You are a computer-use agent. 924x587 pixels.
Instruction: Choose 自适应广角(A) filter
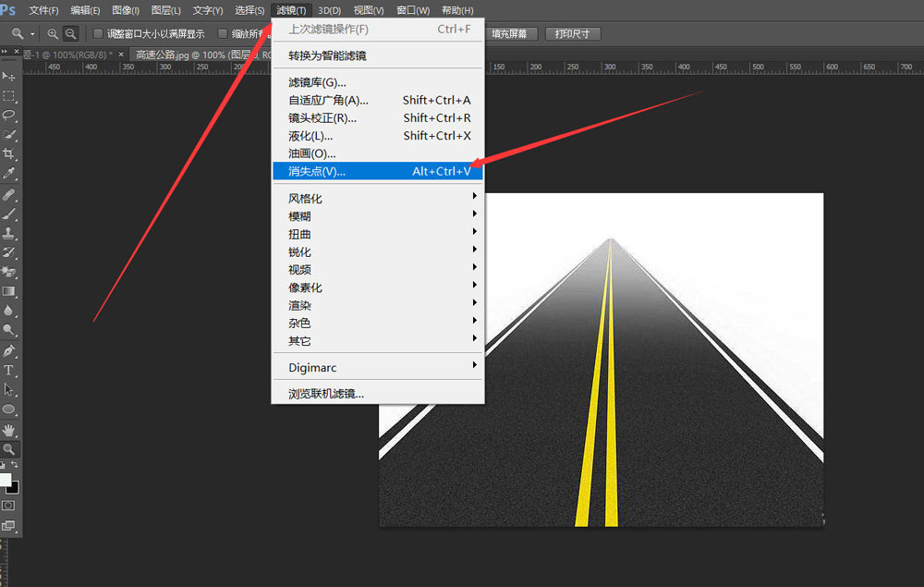(378, 100)
